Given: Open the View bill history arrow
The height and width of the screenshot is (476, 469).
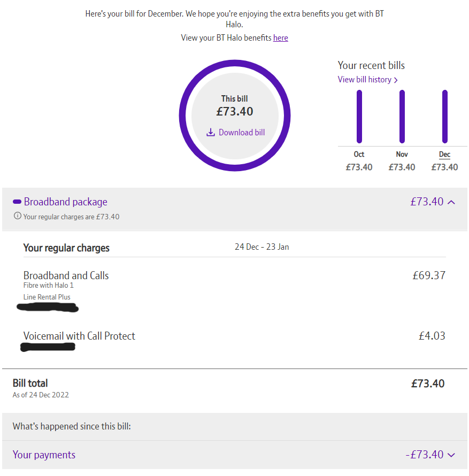Looking at the screenshot, I should [396, 80].
